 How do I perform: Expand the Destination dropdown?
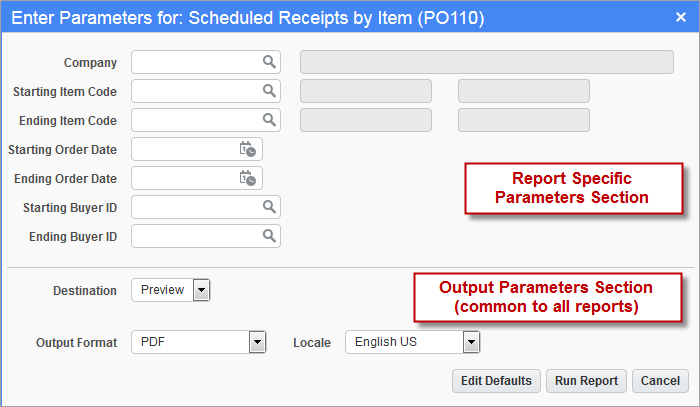(x=201, y=290)
